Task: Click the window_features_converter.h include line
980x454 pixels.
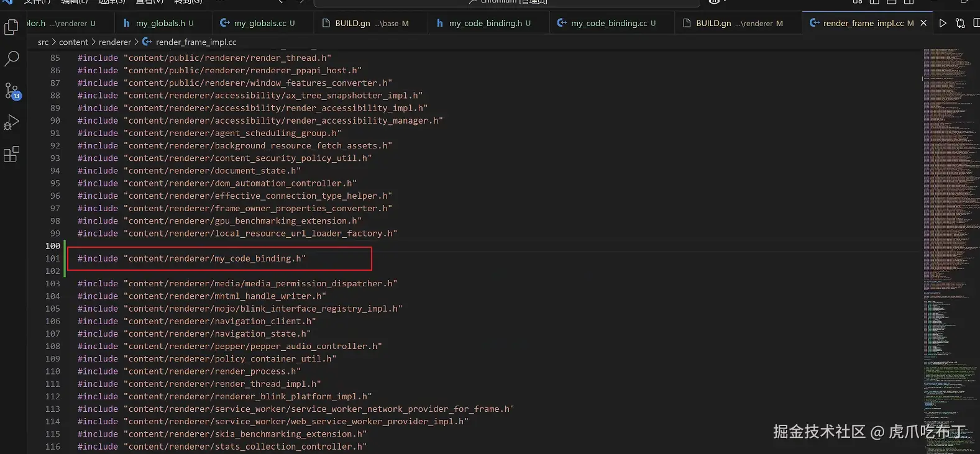Action: (235, 83)
